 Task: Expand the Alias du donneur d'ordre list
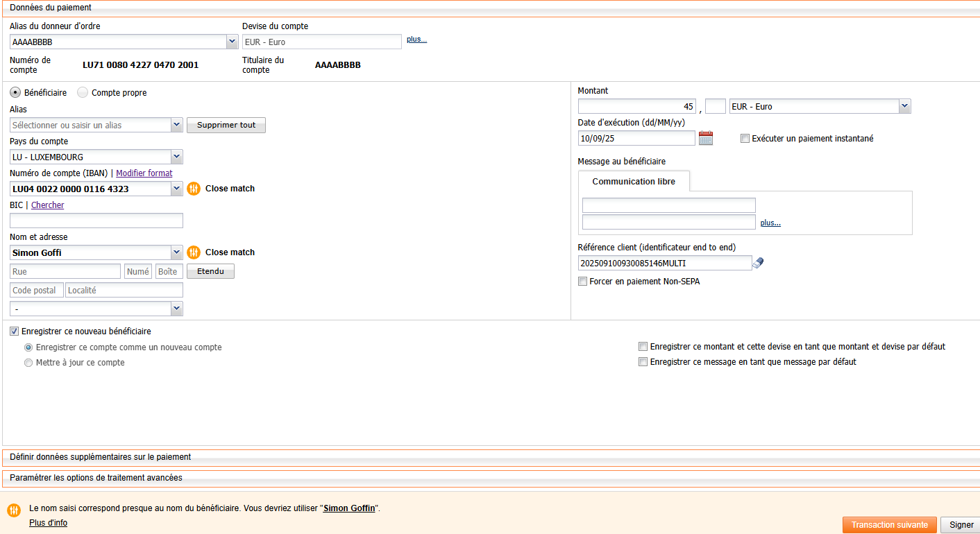(232, 42)
